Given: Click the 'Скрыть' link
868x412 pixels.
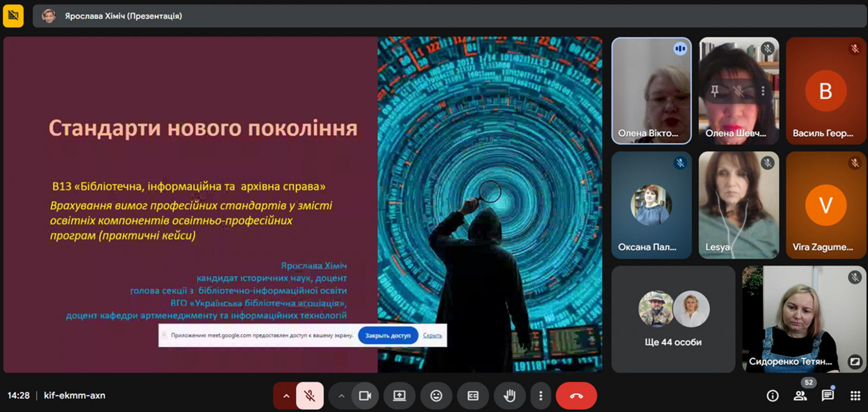Looking at the screenshot, I should (432, 336).
